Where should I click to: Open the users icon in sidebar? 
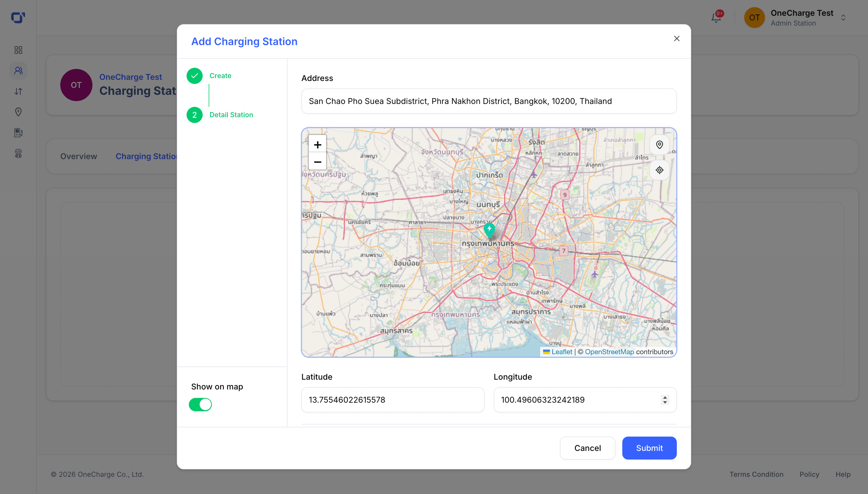pyautogui.click(x=18, y=71)
